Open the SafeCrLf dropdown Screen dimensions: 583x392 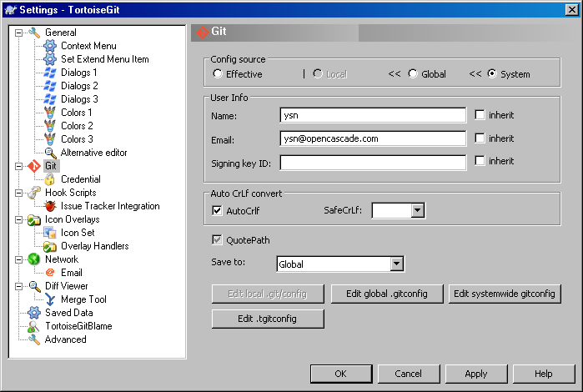coord(418,211)
